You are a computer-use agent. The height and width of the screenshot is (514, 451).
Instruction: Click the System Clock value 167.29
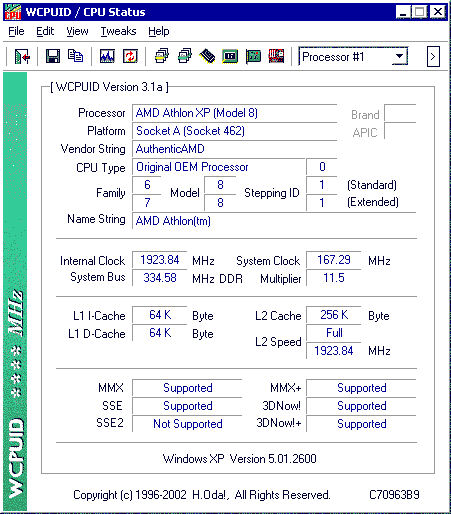334,260
